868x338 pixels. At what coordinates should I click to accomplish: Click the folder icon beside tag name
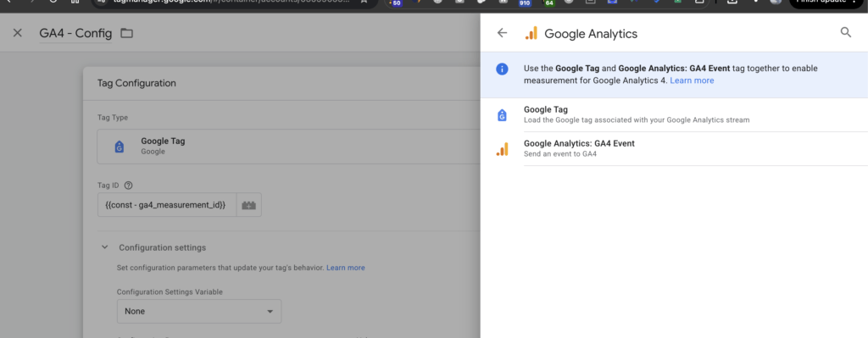pyautogui.click(x=127, y=33)
